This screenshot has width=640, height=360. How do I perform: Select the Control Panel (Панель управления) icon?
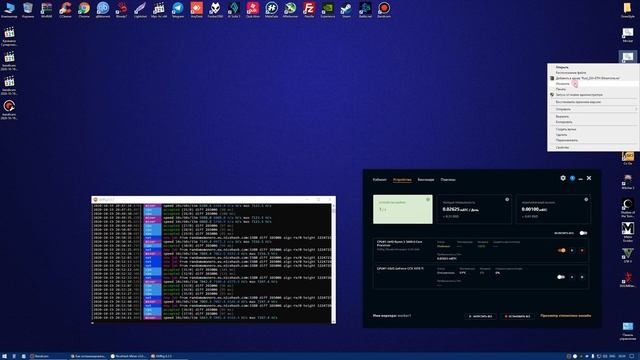628,331
